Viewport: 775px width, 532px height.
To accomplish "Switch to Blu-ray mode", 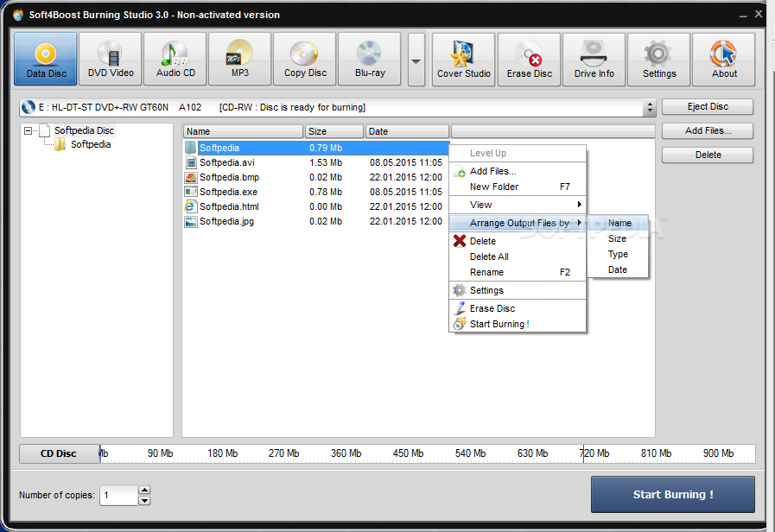I will [x=370, y=59].
